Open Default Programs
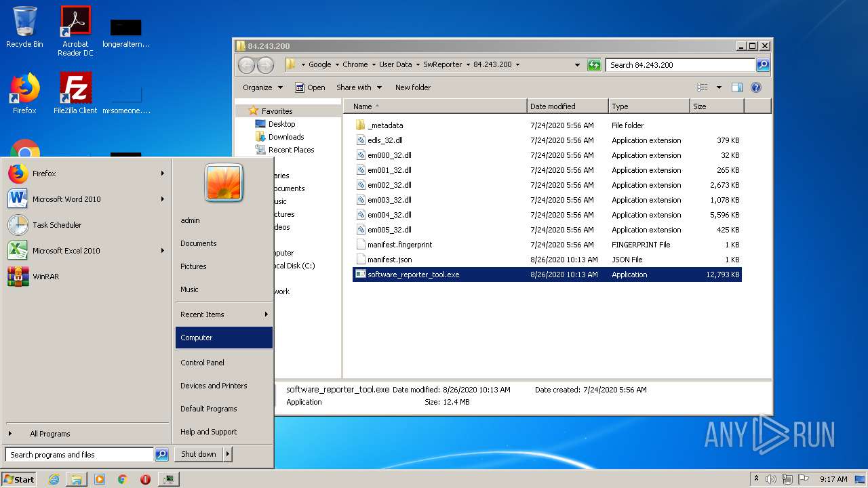The height and width of the screenshot is (488, 868). [224, 409]
